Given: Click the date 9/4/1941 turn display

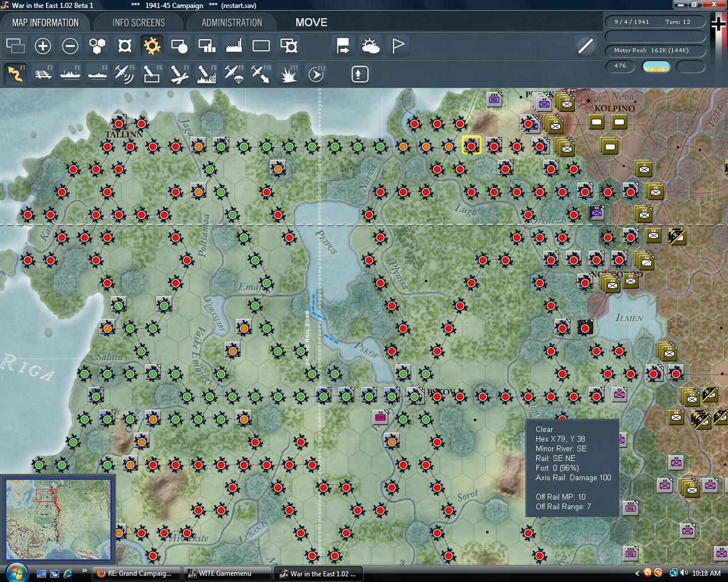Looking at the screenshot, I should (655, 22).
